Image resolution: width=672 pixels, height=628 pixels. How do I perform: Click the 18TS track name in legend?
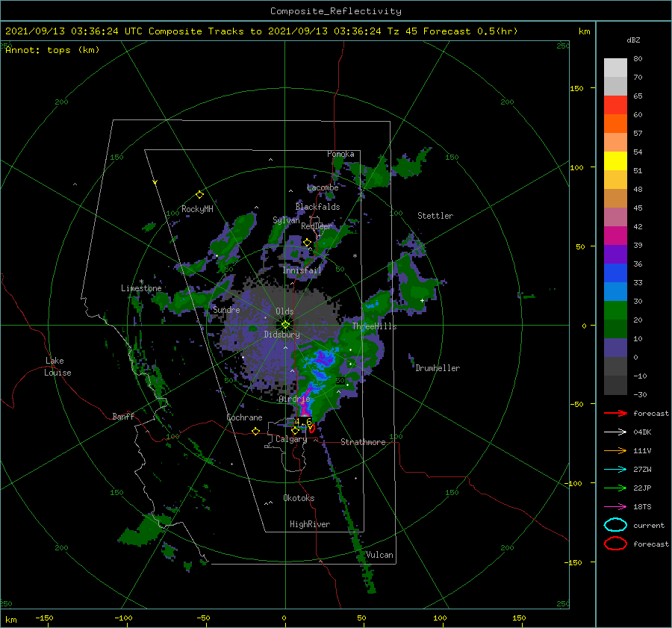pos(642,507)
